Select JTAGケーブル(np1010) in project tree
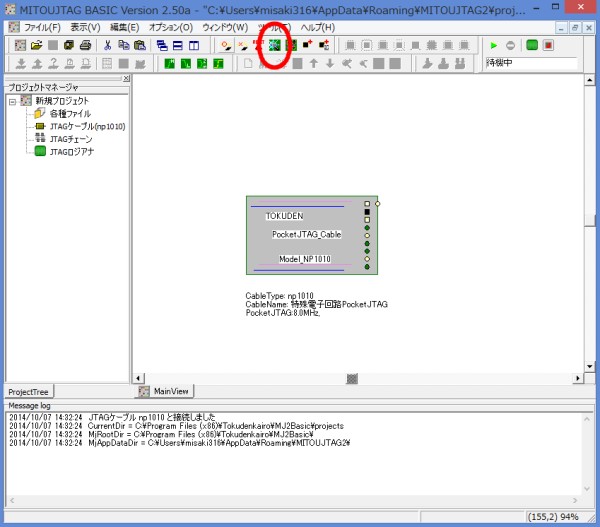The image size is (600, 527). [x=78, y=126]
